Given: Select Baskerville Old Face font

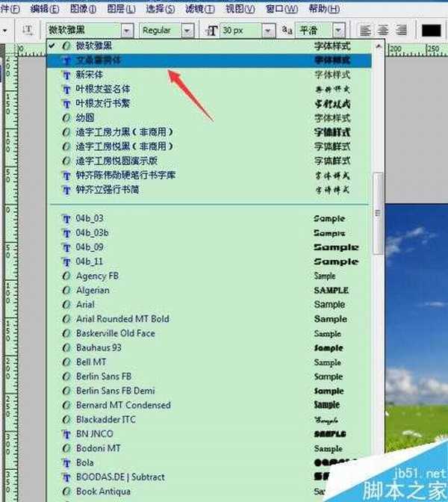Looking at the screenshot, I should coord(209,333).
